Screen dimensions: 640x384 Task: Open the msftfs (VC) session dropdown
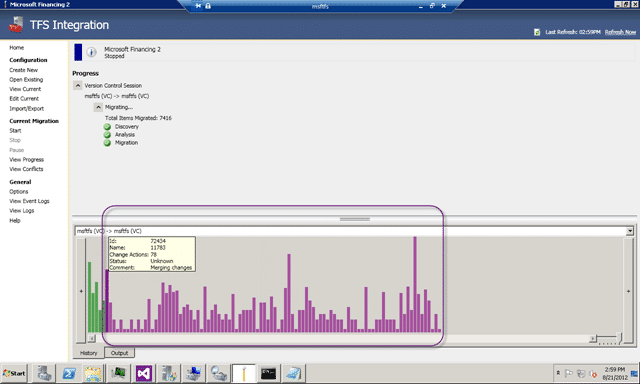(630, 231)
